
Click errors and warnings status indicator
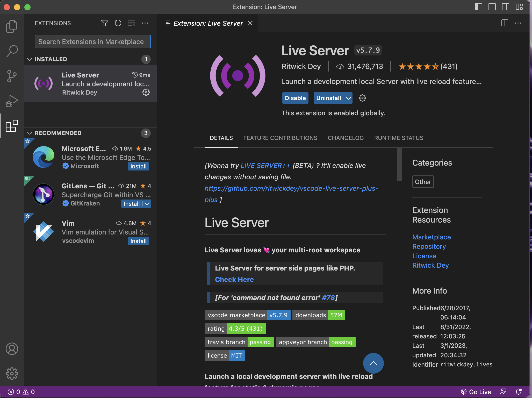(21, 392)
